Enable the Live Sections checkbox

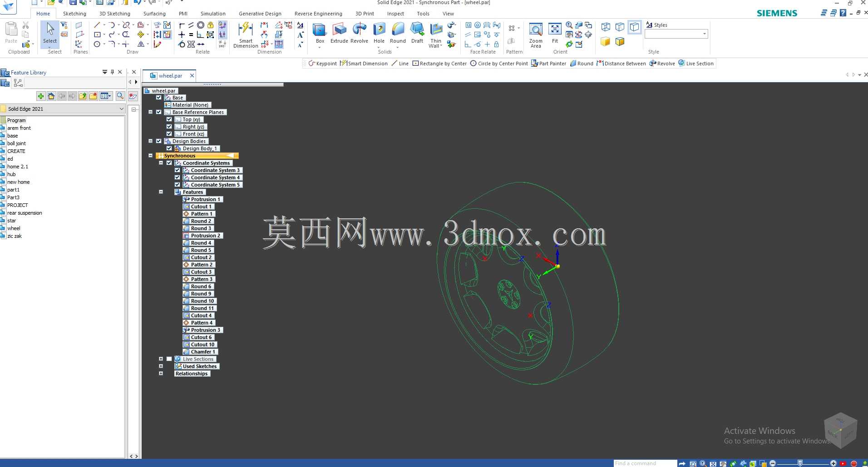pyautogui.click(x=169, y=359)
